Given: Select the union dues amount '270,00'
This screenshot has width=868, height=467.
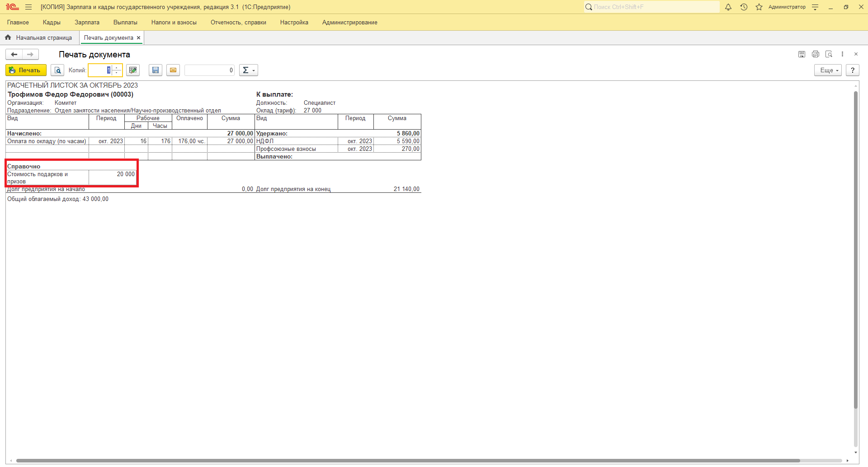Looking at the screenshot, I should 410,149.
